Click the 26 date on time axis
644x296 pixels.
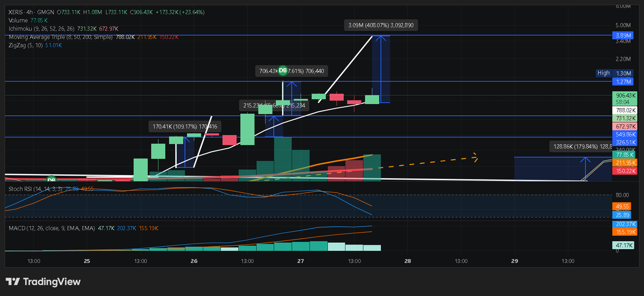point(194,261)
